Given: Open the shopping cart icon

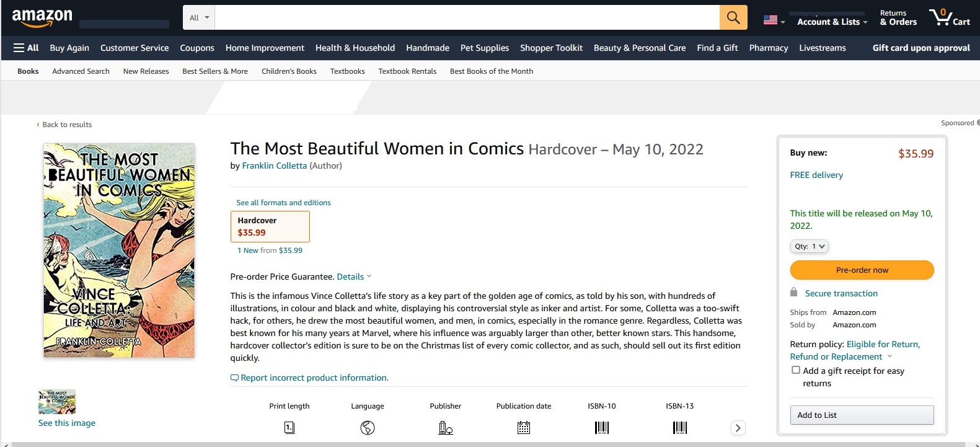Looking at the screenshot, I should click(x=949, y=17).
